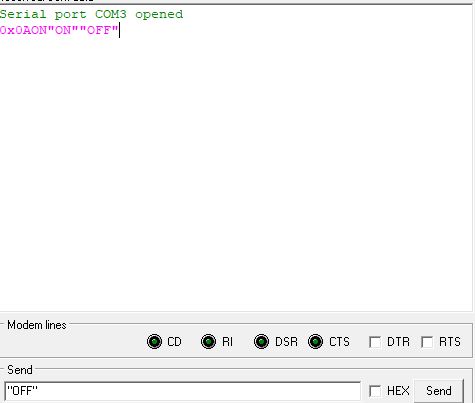The image size is (475, 403).
Task: Click the CD modem line indicator
Action: (154, 342)
